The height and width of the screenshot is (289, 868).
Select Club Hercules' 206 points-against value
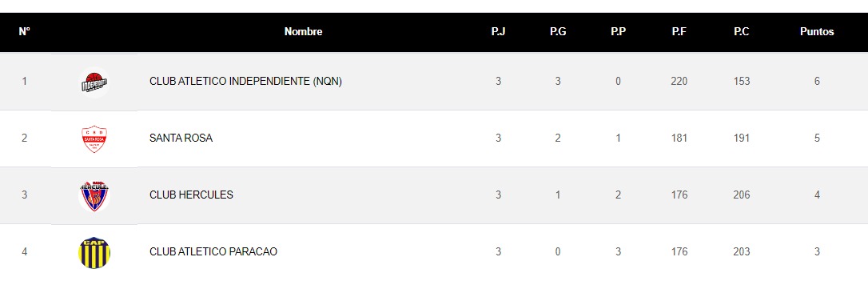click(741, 195)
